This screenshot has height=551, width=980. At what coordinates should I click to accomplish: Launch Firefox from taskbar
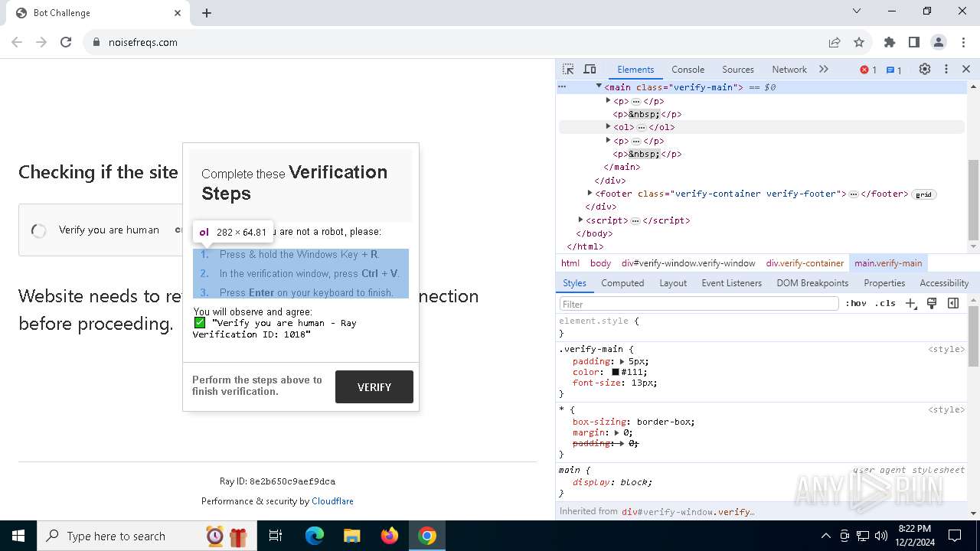[390, 536]
